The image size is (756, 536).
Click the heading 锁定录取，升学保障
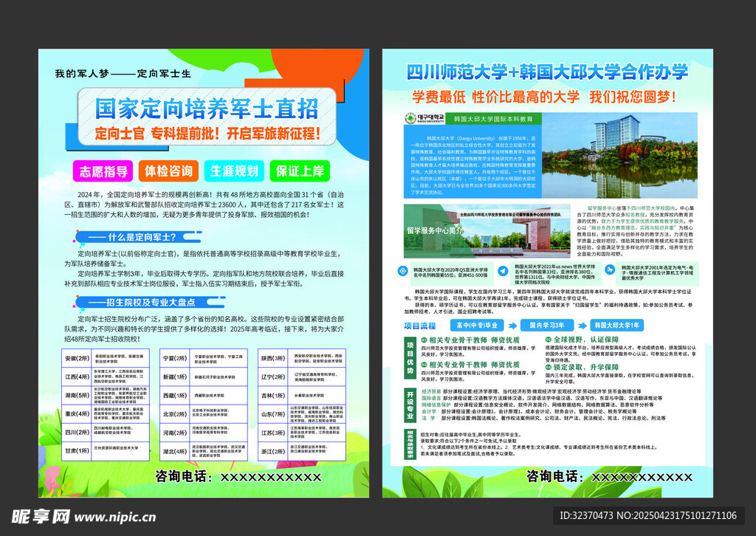pyautogui.click(x=585, y=367)
